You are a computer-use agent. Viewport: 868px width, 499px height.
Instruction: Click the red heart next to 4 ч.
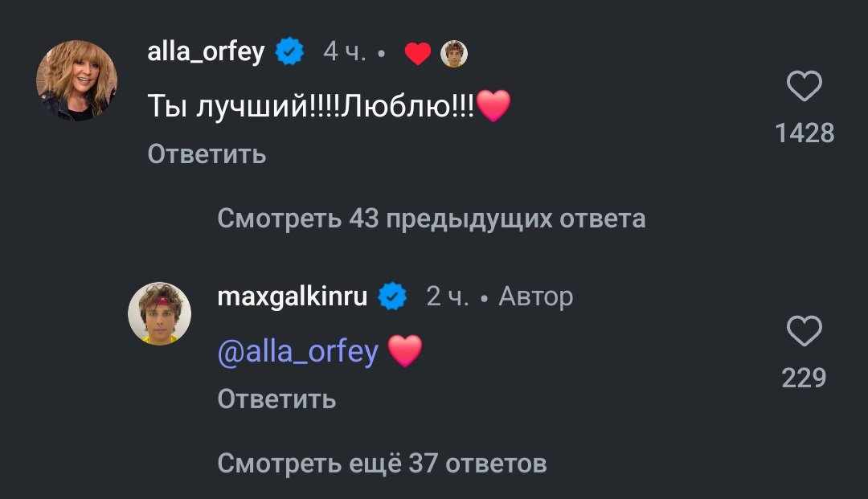[x=417, y=54]
